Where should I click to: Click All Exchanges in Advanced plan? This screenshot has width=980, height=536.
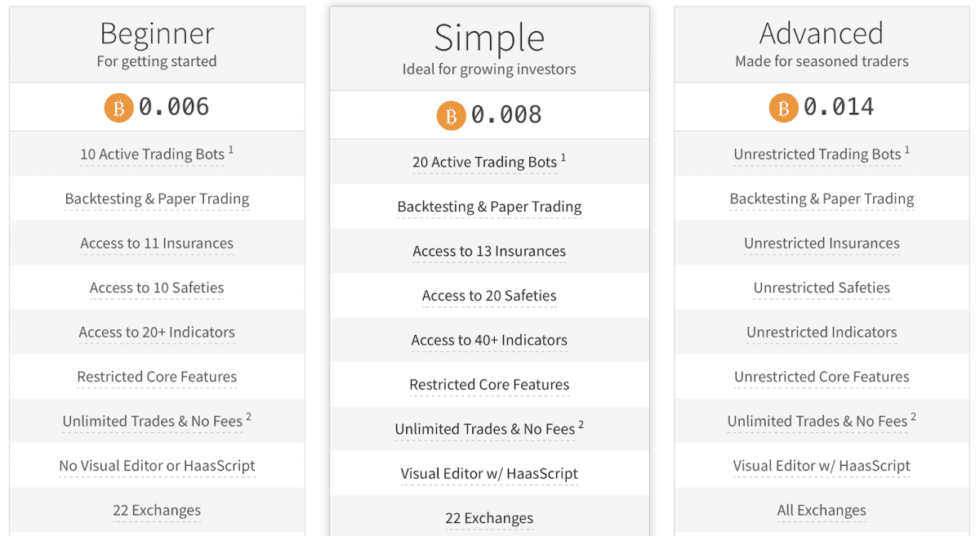coord(822,511)
